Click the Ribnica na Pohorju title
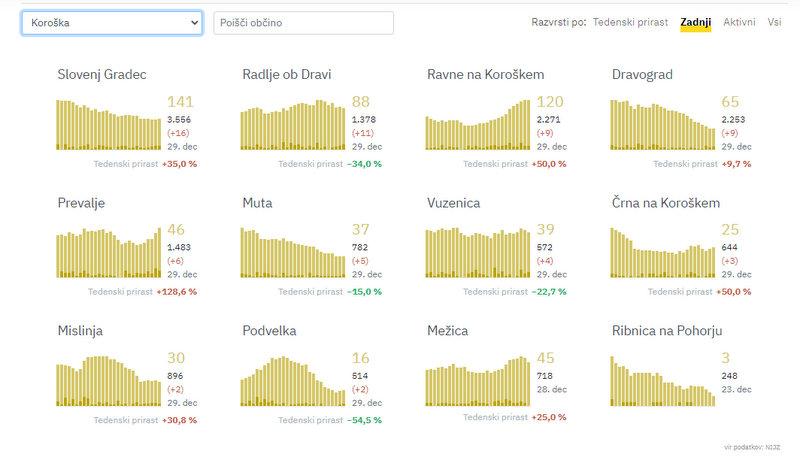 666,331
